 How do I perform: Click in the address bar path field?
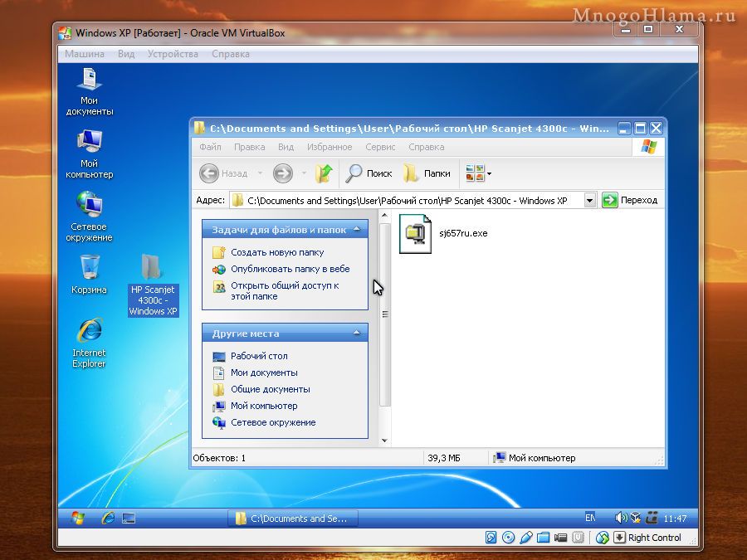point(407,201)
